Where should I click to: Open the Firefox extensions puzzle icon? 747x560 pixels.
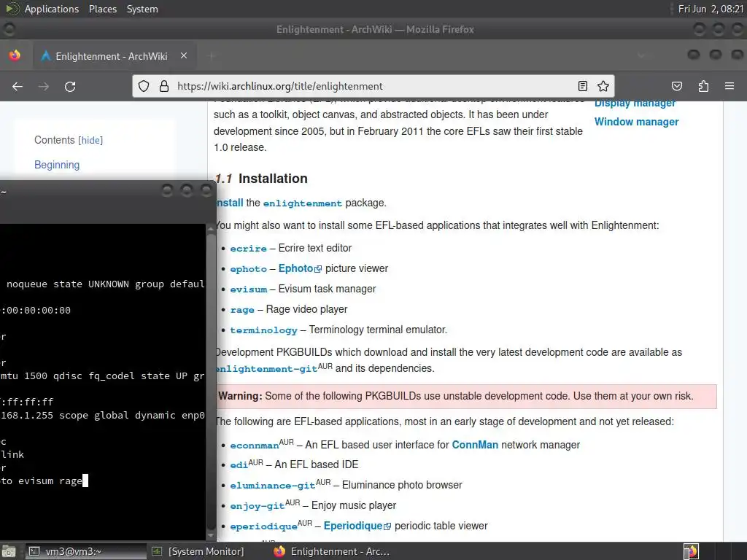[703, 86]
